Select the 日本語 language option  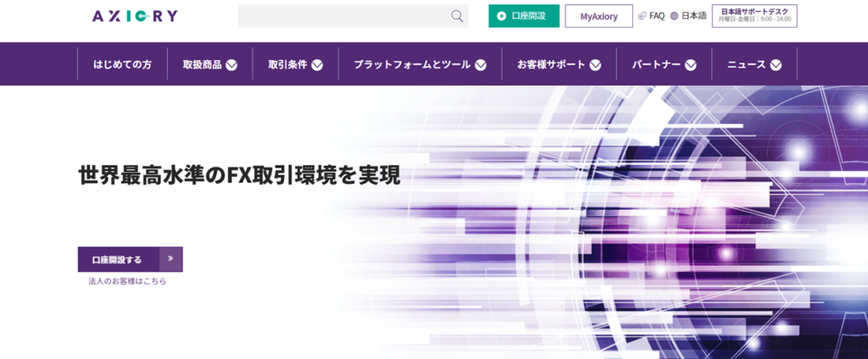pyautogui.click(x=693, y=16)
